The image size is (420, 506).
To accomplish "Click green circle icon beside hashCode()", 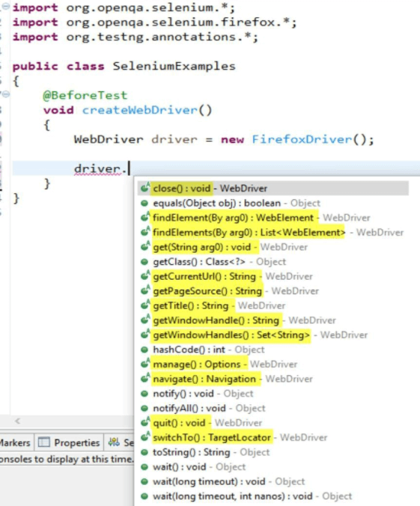I will pyautogui.click(x=144, y=350).
